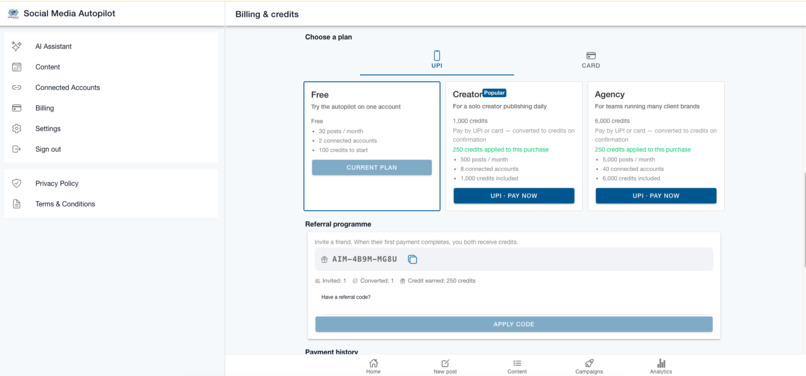The height and width of the screenshot is (376, 806).
Task: Click the CARD credit card icon
Action: coord(591,56)
